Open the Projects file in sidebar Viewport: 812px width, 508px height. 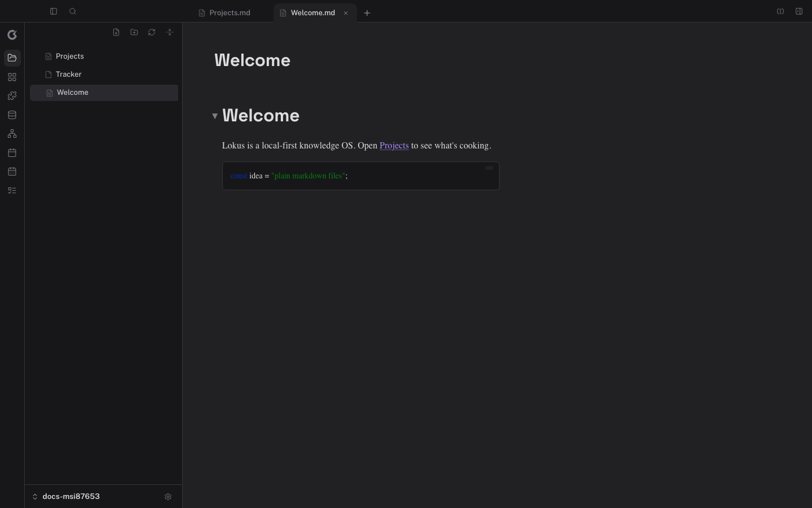coord(104,56)
